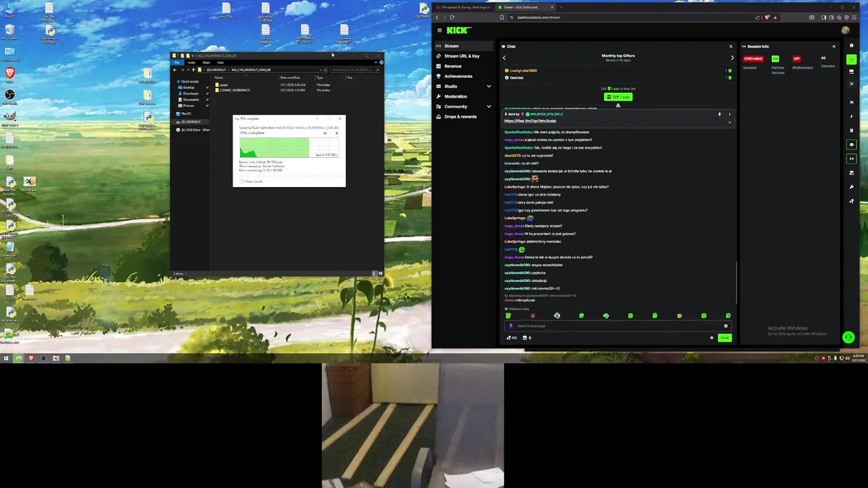Open recent locations dropdown in File Explorer
Viewport: 868px width, 488px height.
(188, 70)
